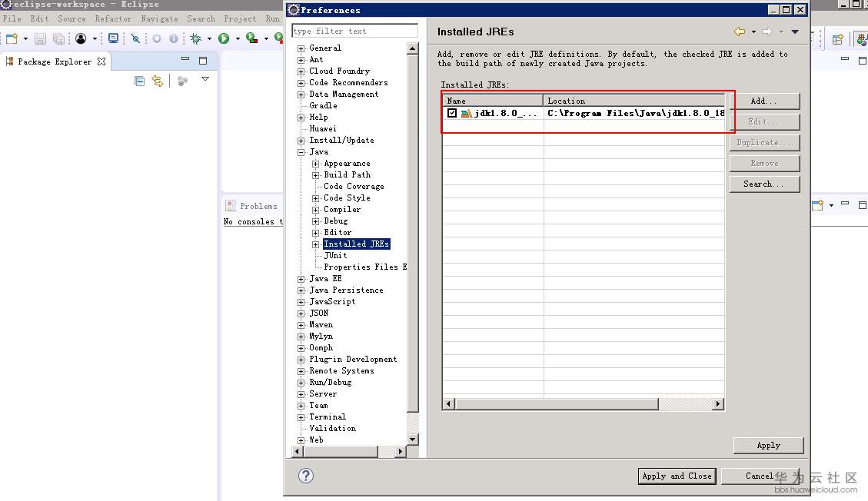Open the Preferences page menu triangle

tap(795, 32)
